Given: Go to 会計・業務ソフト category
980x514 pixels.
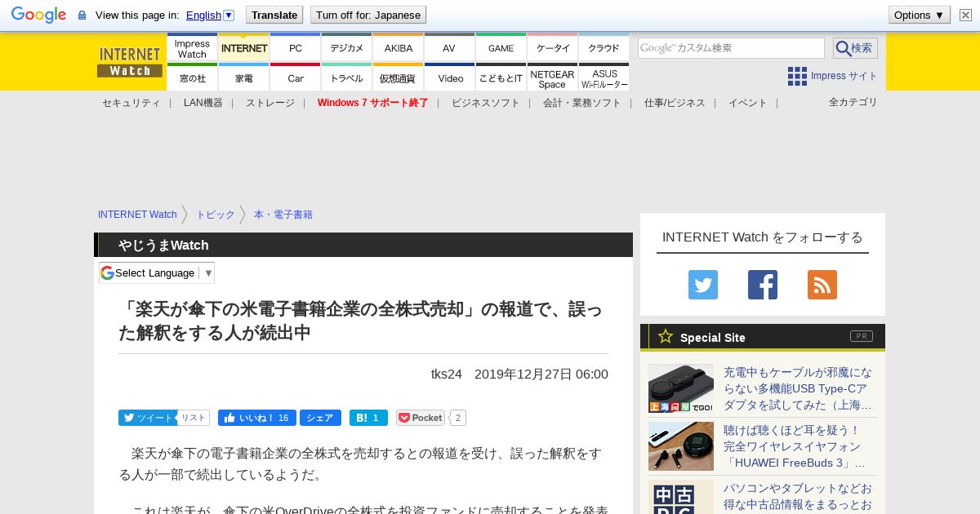Looking at the screenshot, I should coord(582,103).
